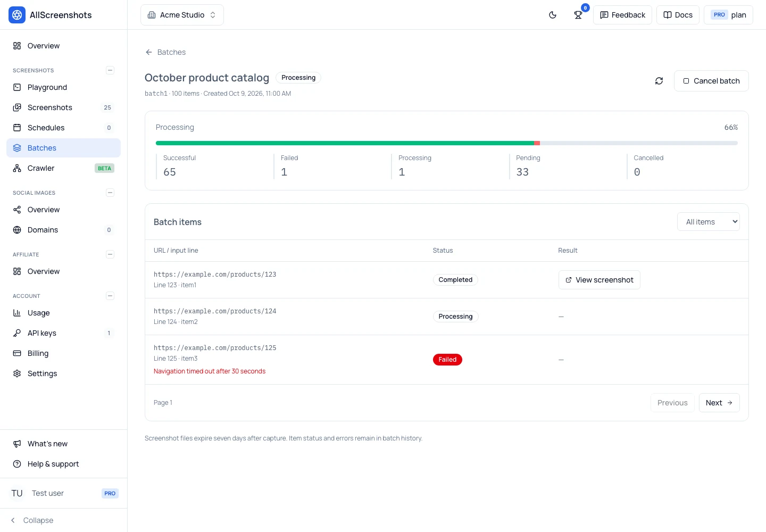Click the AllScreenshots logo icon
This screenshot has width=766, height=532.
17,15
